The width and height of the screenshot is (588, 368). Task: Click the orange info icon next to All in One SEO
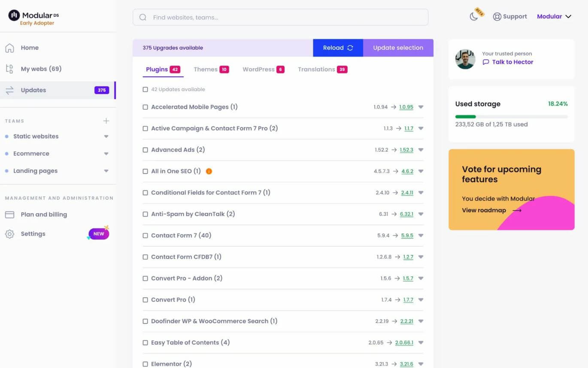coord(209,171)
